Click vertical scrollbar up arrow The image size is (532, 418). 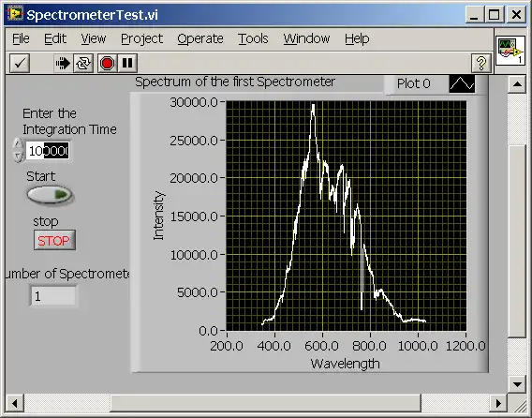[517, 83]
